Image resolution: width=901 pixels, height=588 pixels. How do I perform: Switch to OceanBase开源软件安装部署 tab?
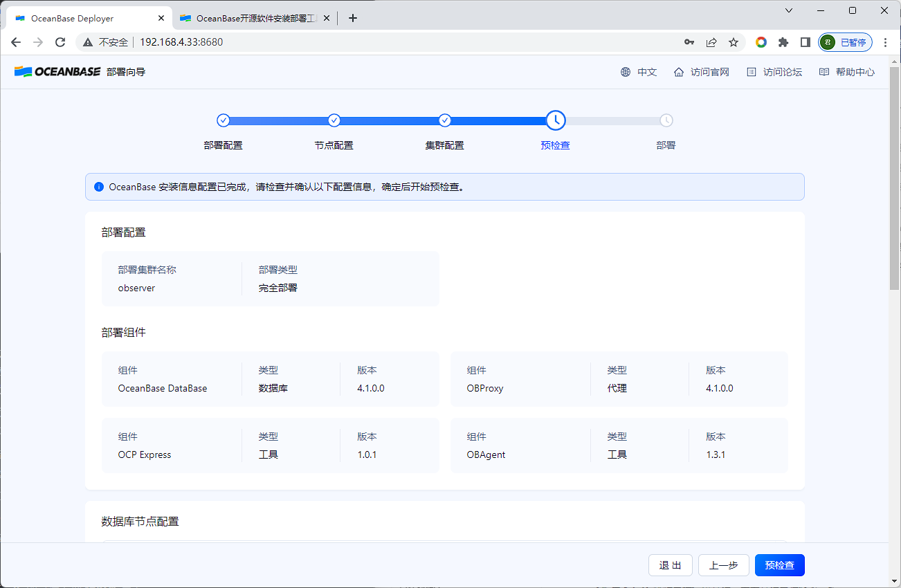tap(256, 19)
